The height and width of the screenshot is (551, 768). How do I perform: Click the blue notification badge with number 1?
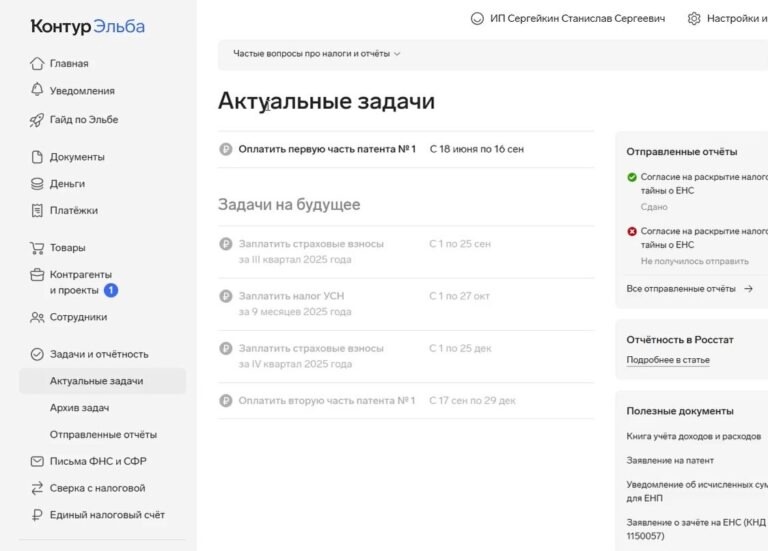pyautogui.click(x=111, y=290)
